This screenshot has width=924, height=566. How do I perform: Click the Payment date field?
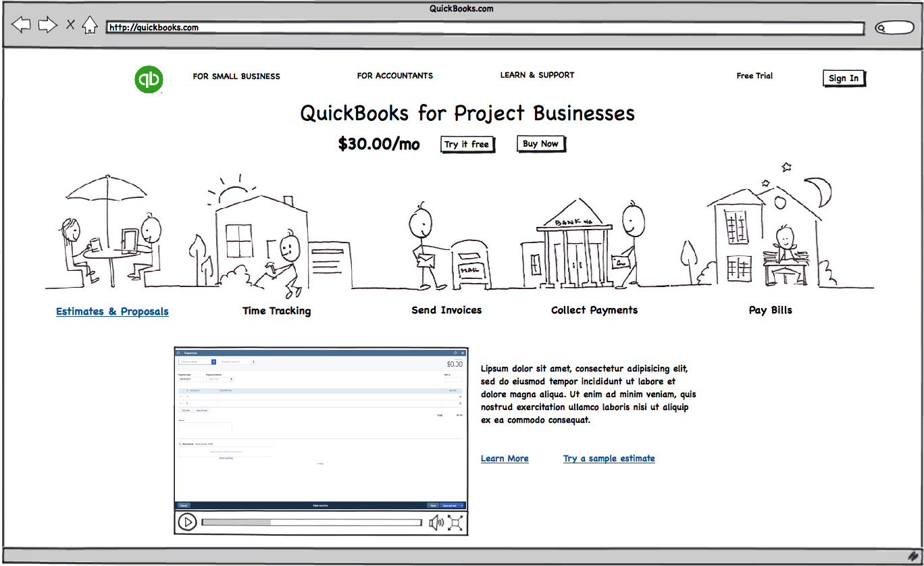pos(191,380)
